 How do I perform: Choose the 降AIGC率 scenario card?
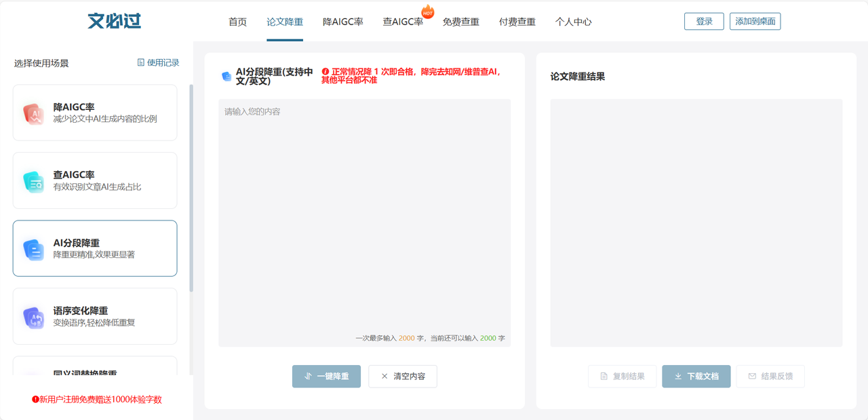[95, 113]
